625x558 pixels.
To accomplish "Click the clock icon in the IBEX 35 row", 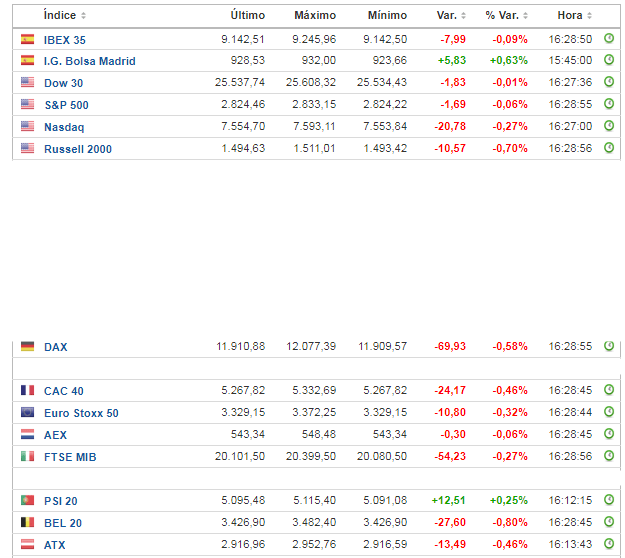I will click(608, 38).
